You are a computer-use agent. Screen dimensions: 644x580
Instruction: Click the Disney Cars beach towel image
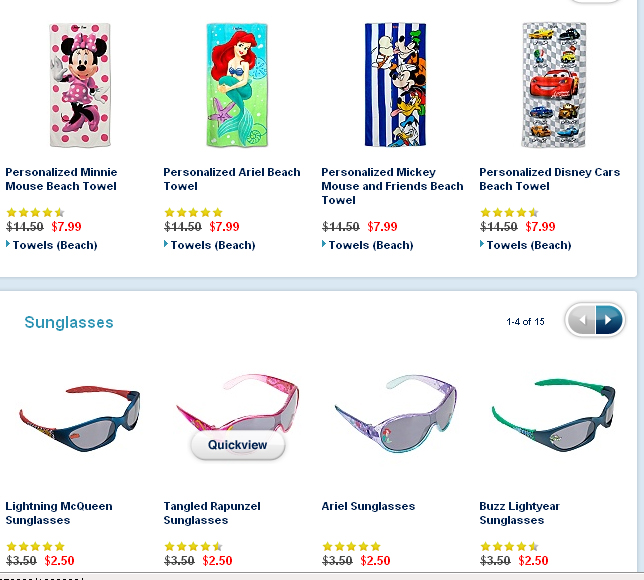pos(554,85)
